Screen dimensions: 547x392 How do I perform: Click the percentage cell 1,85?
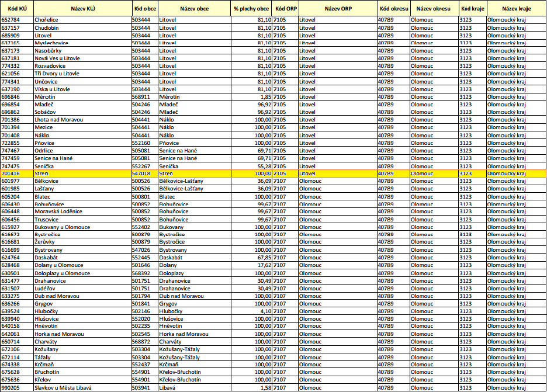coord(251,97)
